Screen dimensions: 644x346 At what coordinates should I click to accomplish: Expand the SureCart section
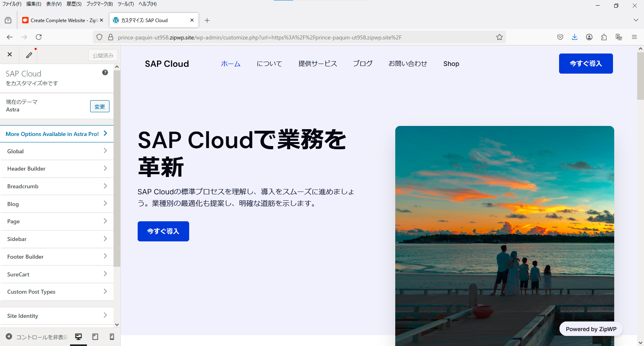[x=57, y=274]
